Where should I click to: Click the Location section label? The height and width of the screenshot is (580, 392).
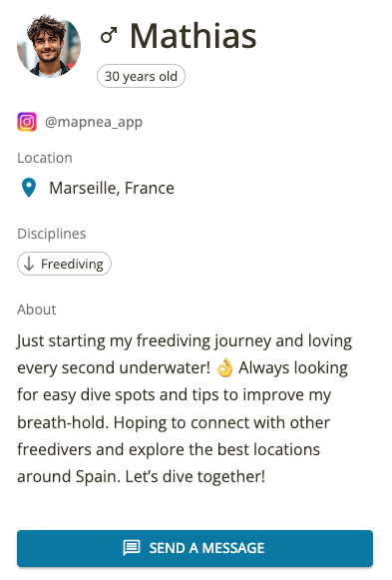click(x=45, y=158)
